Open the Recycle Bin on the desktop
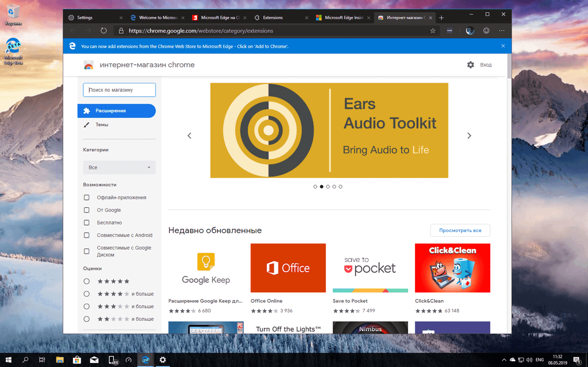Viewport: 588px width, 367px height. pos(13,15)
